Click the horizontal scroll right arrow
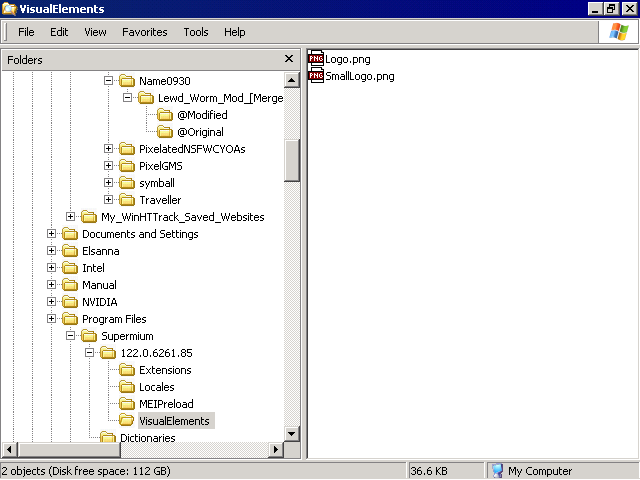 coord(276,450)
